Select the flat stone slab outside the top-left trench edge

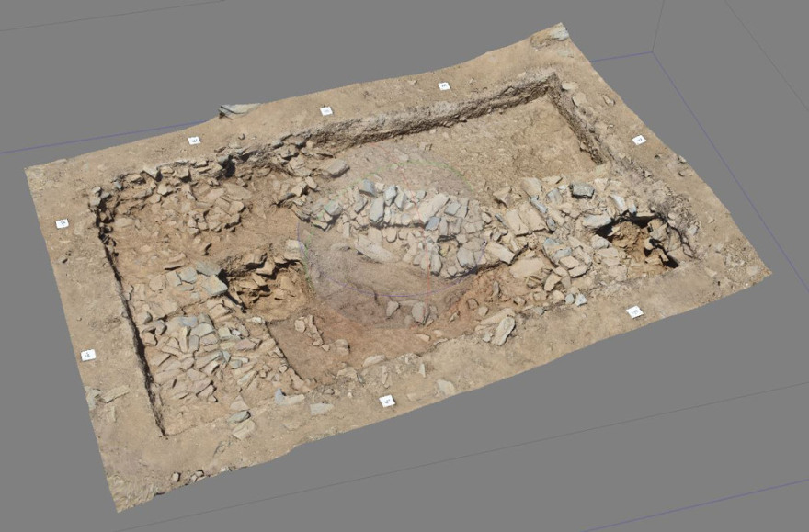pyautogui.click(x=237, y=109)
